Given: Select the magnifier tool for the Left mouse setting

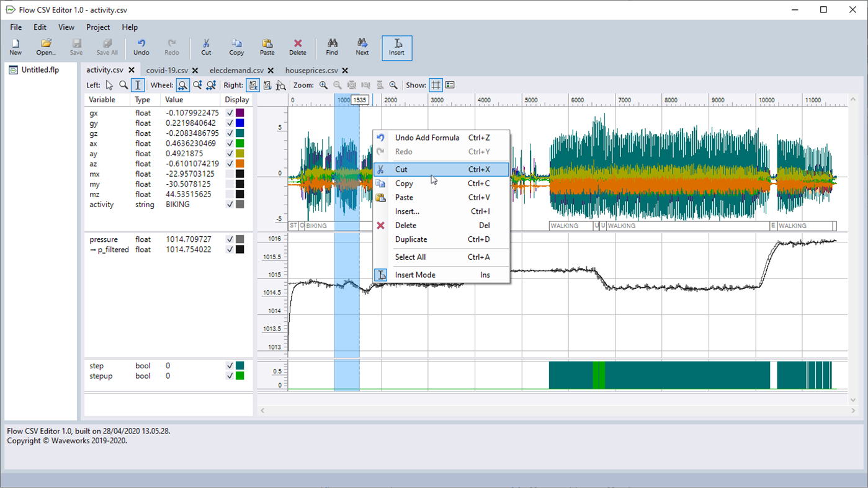Looking at the screenshot, I should coord(123,85).
